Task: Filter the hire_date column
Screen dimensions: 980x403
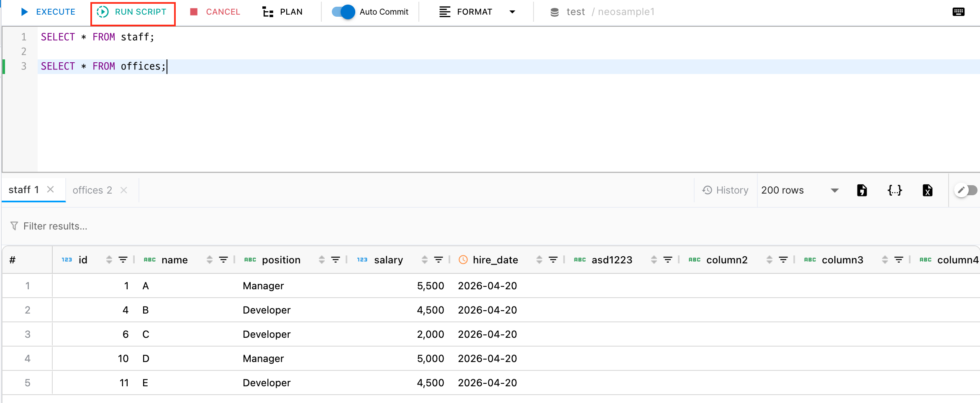Action: coord(553,260)
